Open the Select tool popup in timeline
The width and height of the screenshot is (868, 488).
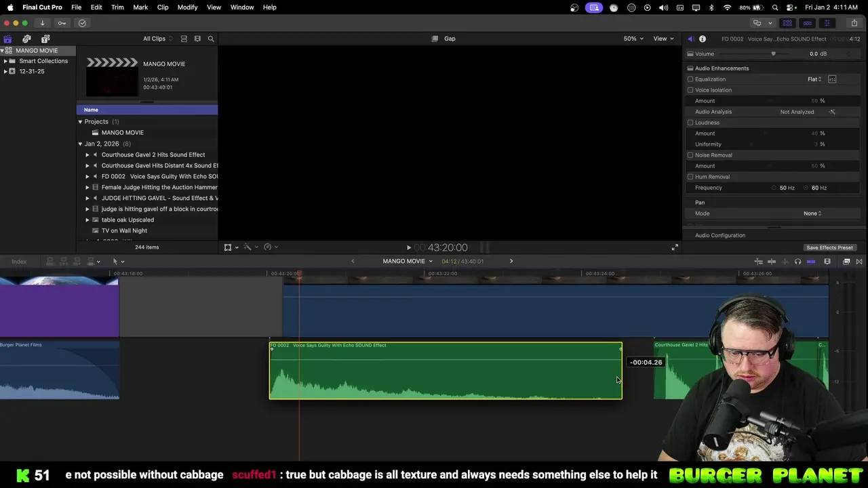[118, 262]
